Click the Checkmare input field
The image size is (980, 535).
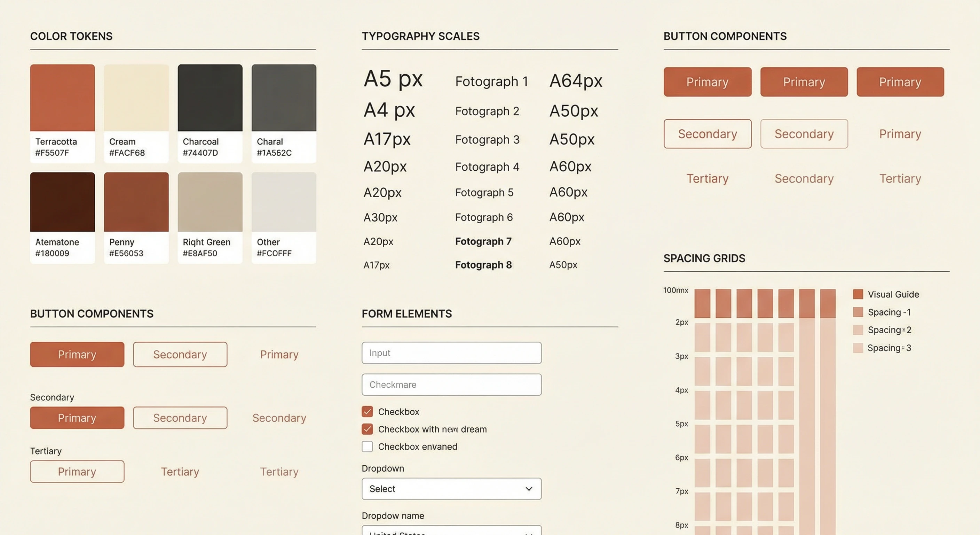tap(451, 385)
